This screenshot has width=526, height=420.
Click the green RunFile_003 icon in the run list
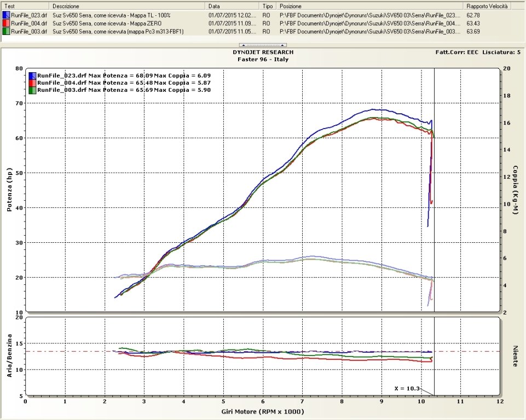pos(6,32)
